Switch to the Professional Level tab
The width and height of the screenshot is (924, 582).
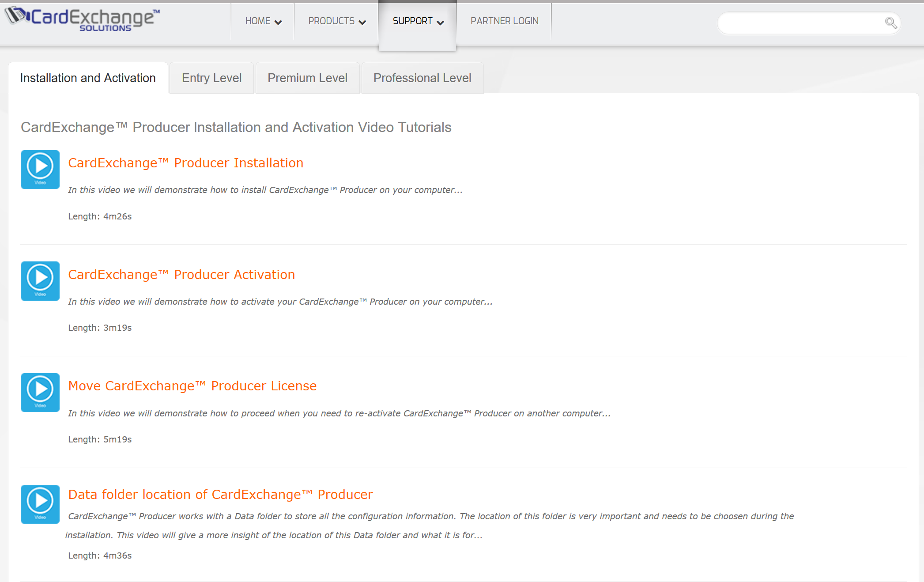422,78
